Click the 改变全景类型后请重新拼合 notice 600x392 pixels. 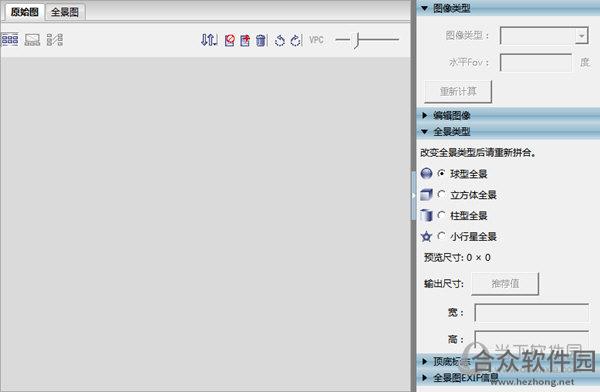click(x=478, y=153)
